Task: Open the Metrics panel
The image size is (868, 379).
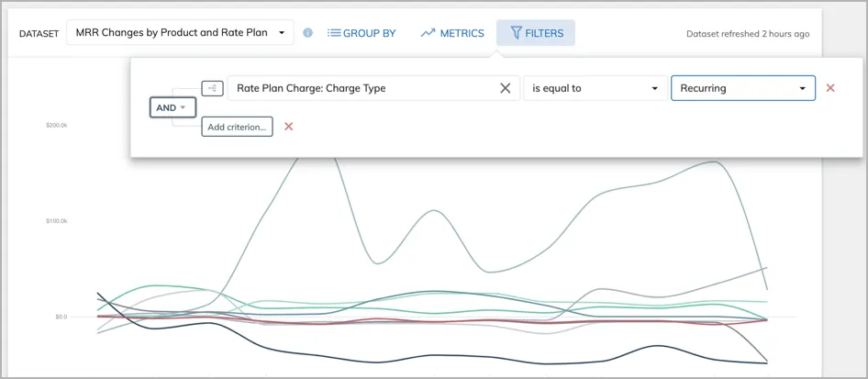Action: click(x=452, y=33)
